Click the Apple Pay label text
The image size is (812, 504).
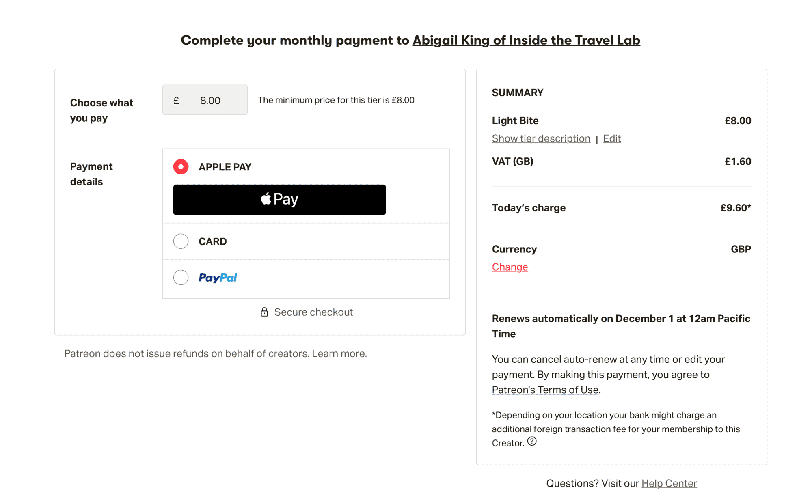(x=225, y=167)
